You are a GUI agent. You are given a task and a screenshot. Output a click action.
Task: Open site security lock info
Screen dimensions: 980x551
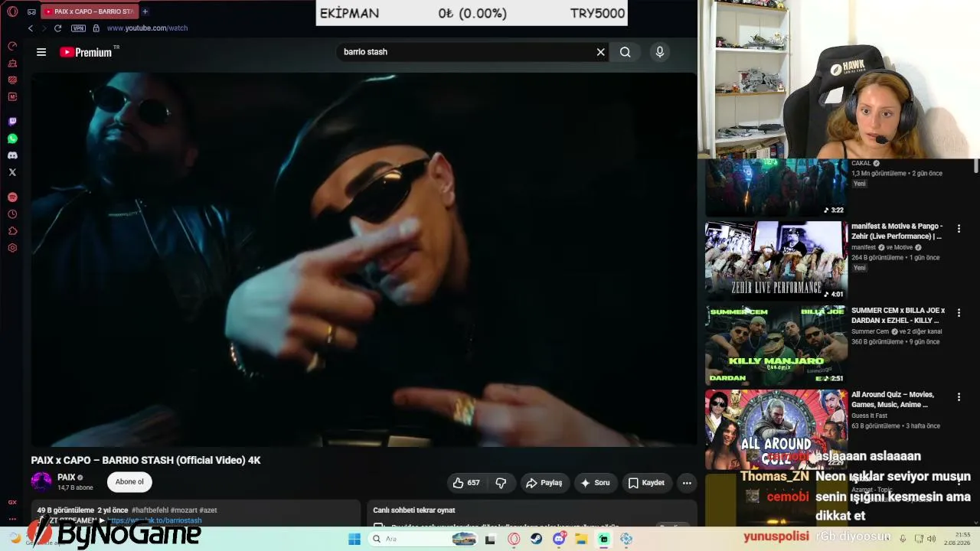96,28
